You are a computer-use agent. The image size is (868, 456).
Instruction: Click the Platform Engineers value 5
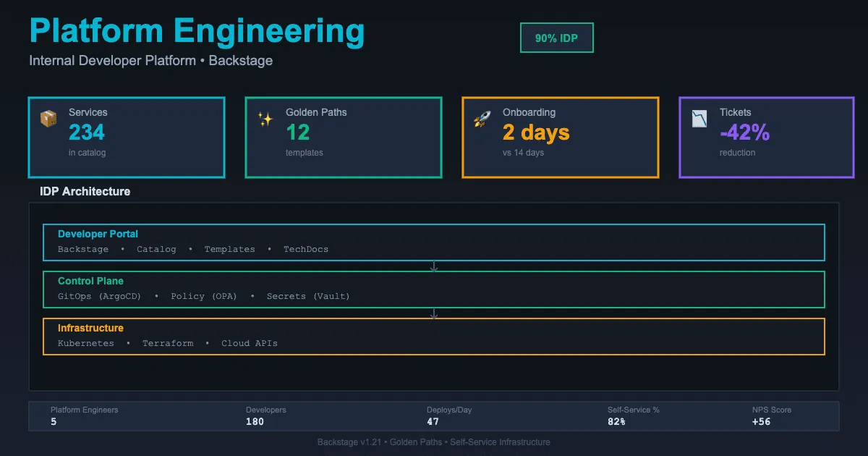(54, 422)
